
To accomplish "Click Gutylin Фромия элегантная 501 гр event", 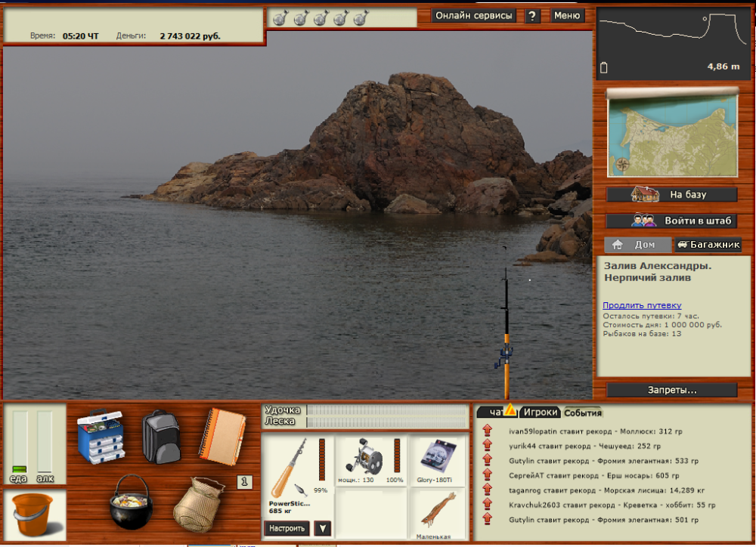I will click(603, 520).
